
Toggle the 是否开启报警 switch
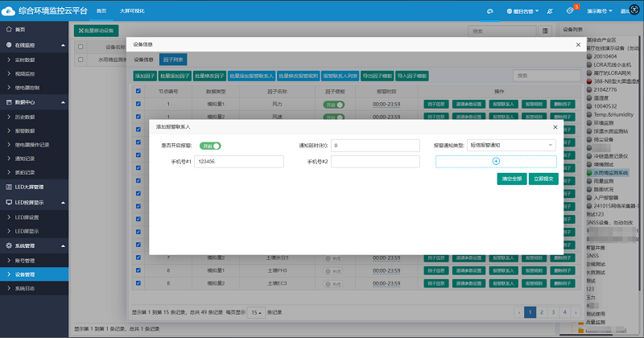tap(211, 146)
